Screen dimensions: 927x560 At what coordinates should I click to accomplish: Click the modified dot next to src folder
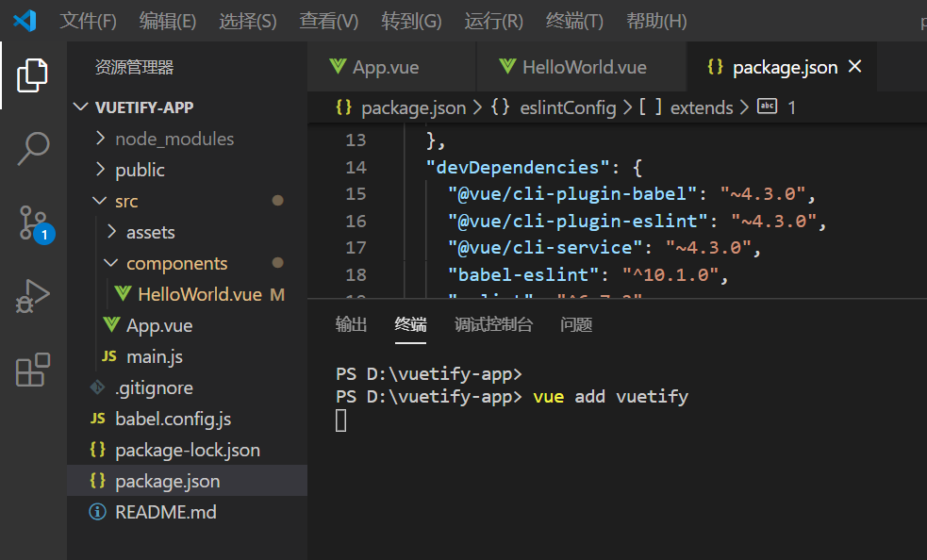277,201
